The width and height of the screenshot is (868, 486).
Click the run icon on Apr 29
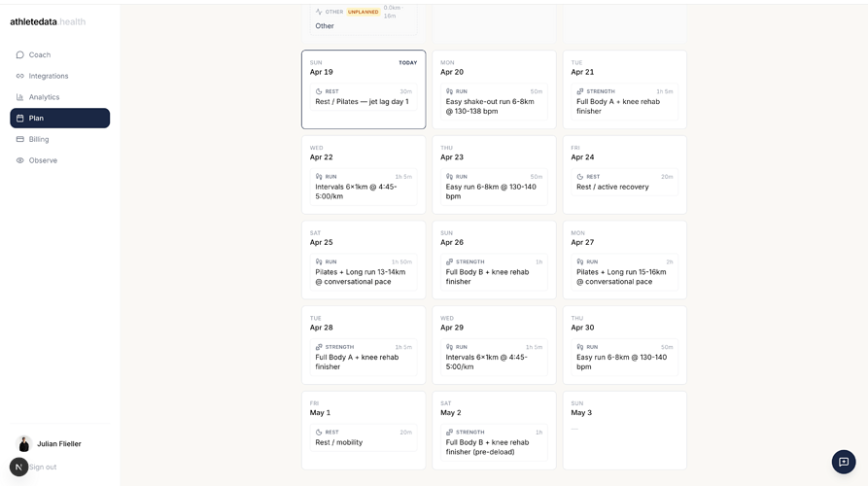449,347
